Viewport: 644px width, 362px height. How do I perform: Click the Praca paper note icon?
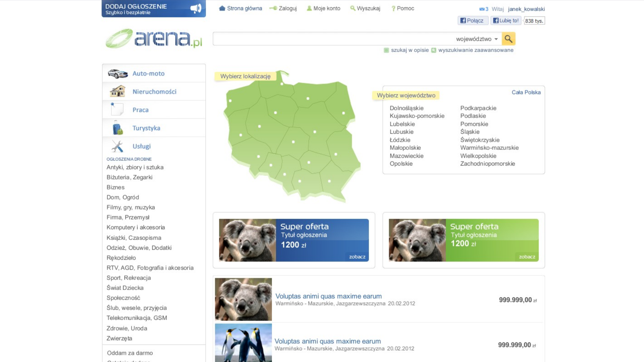(x=117, y=109)
